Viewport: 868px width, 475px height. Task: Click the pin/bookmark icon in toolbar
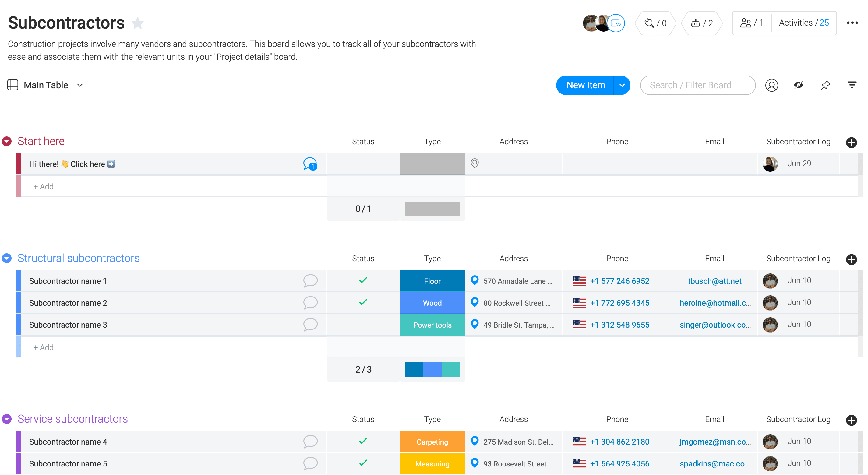[825, 85]
